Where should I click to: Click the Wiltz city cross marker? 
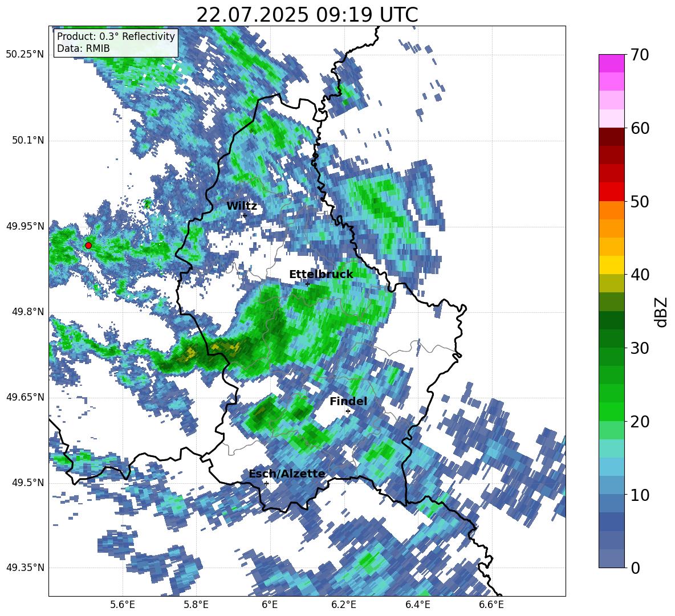(x=245, y=215)
